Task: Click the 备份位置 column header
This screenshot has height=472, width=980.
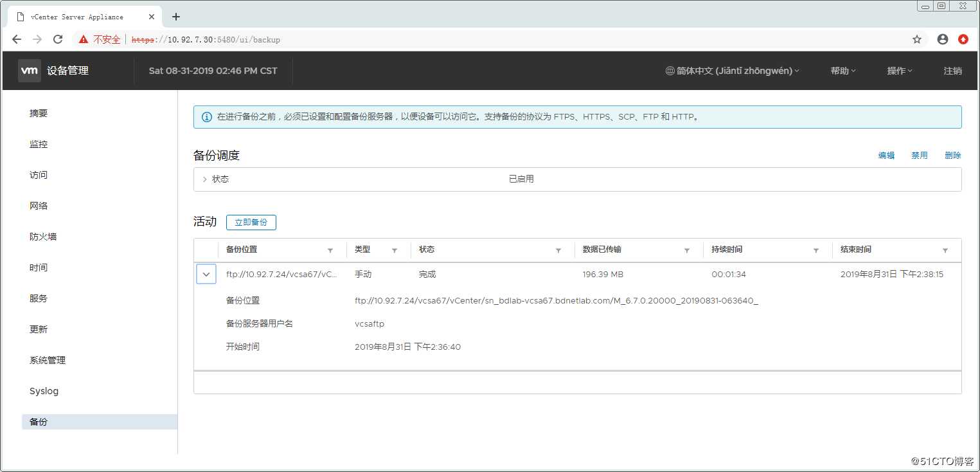Action: click(242, 250)
